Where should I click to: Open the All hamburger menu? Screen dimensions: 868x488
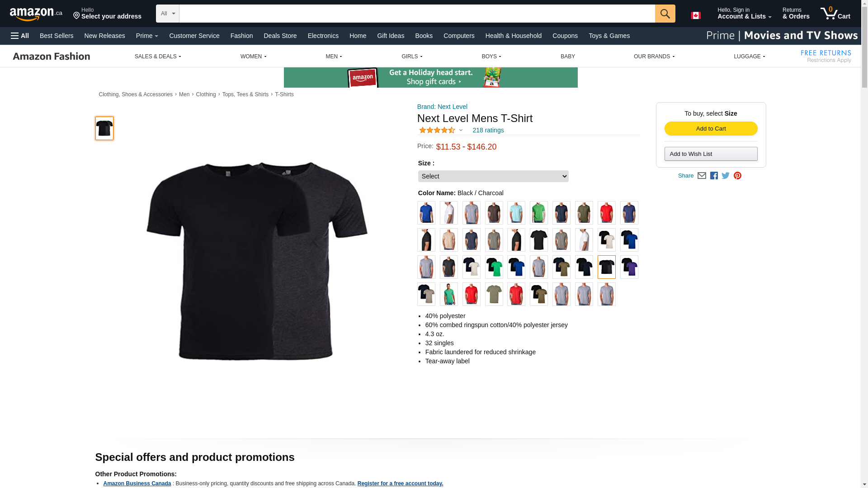(20, 36)
